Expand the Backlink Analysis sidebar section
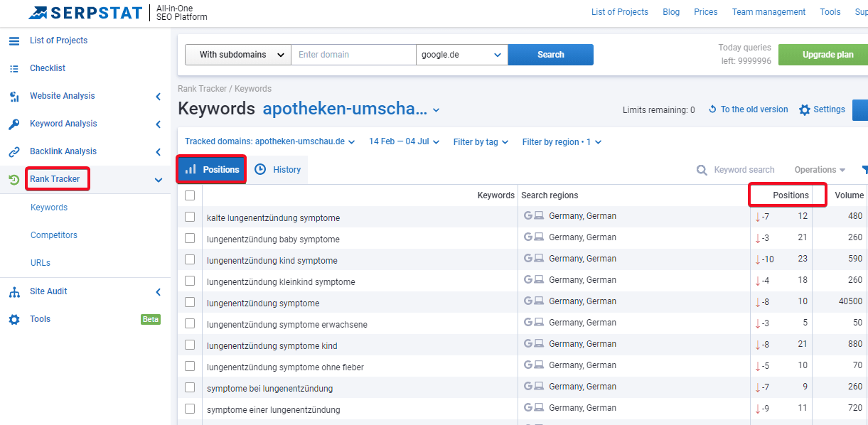868x425 pixels. click(x=158, y=151)
